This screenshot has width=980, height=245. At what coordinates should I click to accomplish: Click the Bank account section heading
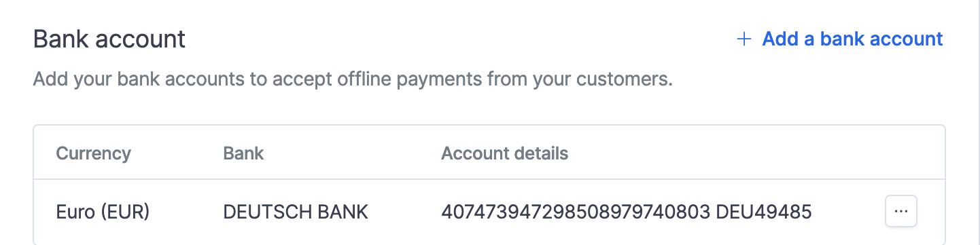109,39
